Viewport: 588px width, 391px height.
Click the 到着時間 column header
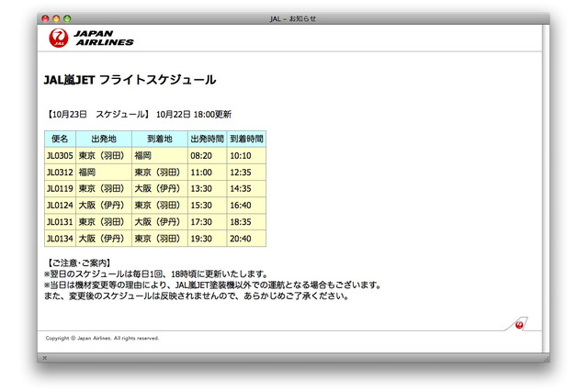246,139
